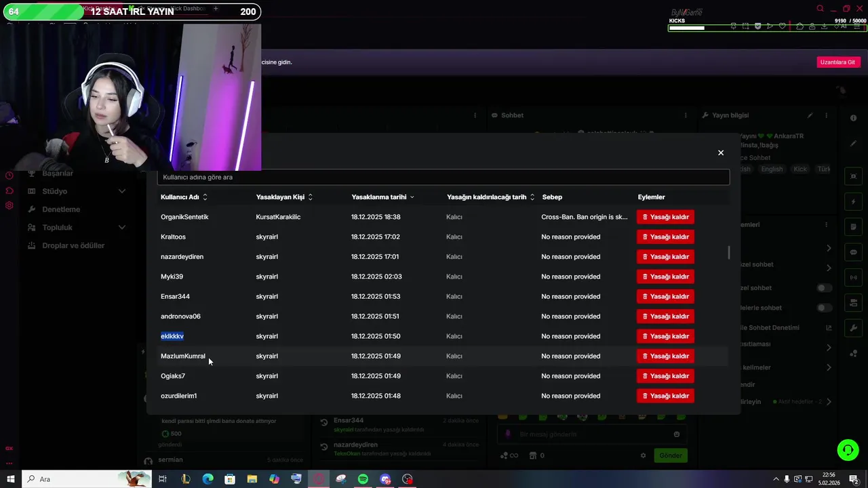Screen dimensions: 868x488
Task: Open File Explorer from the taskbar
Action: click(x=252, y=479)
